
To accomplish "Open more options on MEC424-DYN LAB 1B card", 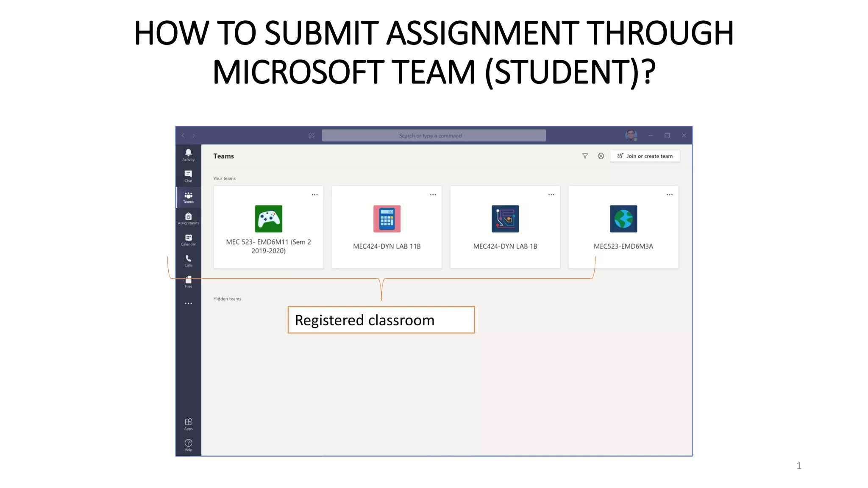I will pos(551,195).
